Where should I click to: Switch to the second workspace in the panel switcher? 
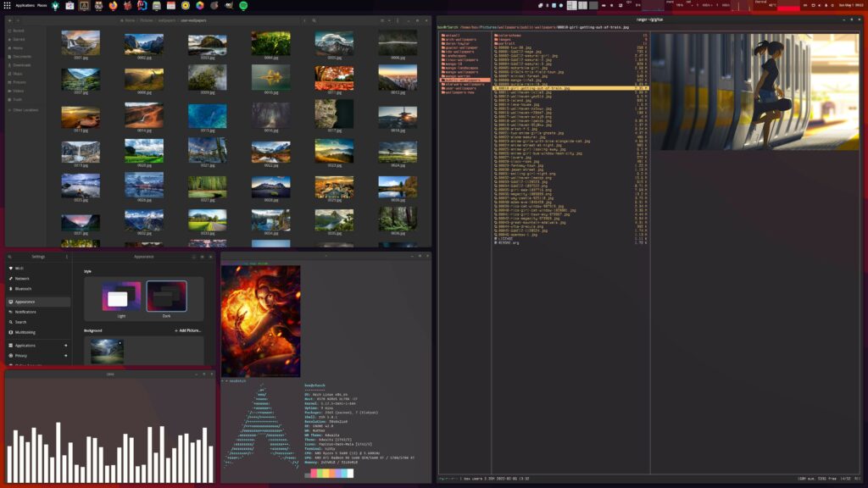pos(582,5)
